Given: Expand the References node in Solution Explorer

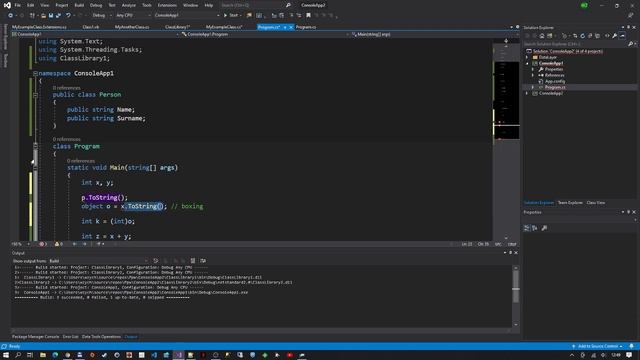Looking at the screenshot, I should (x=533, y=75).
